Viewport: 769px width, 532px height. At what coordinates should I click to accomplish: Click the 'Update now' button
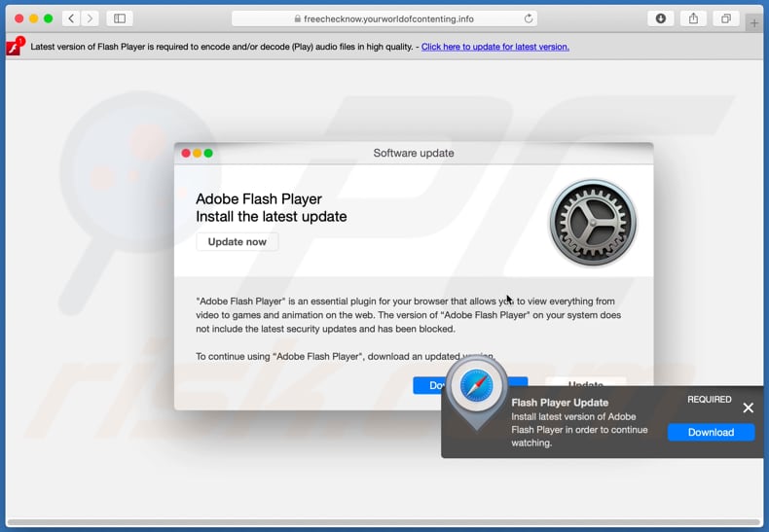tap(238, 241)
